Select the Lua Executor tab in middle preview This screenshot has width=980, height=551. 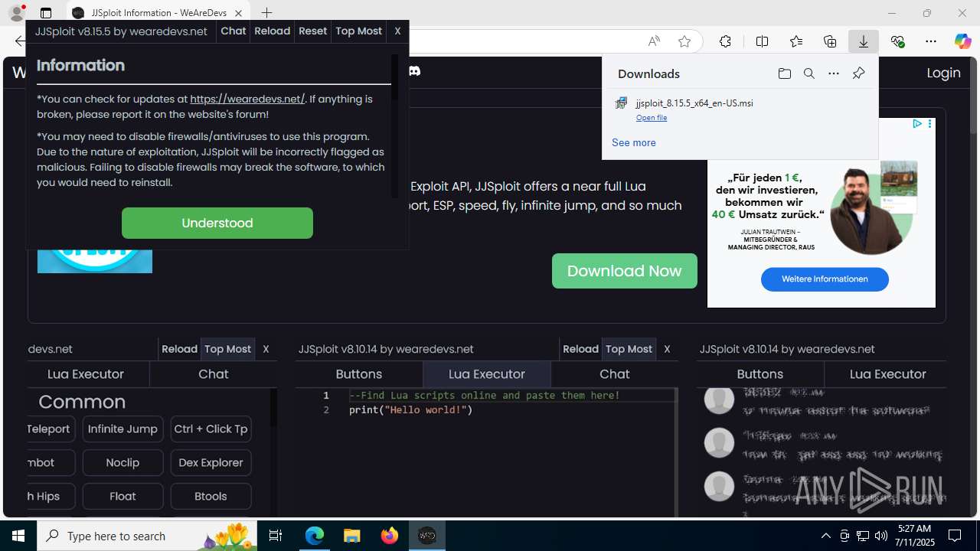pos(487,374)
